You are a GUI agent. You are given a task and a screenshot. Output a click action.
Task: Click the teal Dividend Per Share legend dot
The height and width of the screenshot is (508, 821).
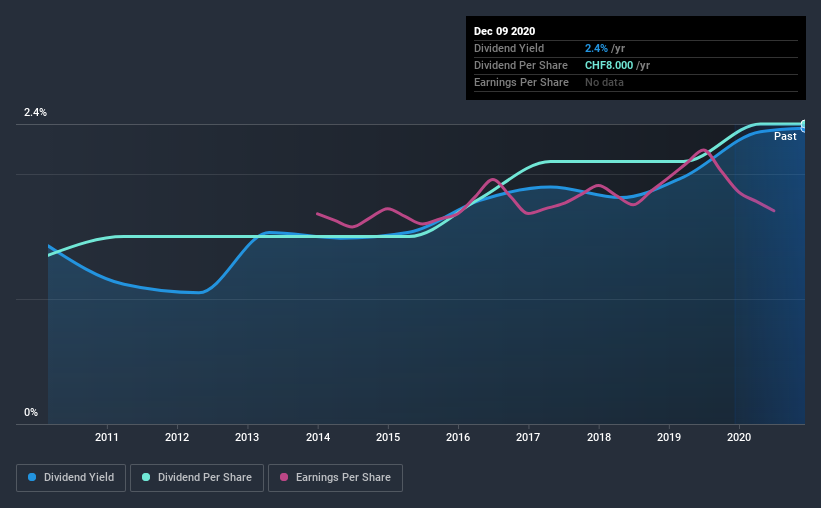point(146,477)
